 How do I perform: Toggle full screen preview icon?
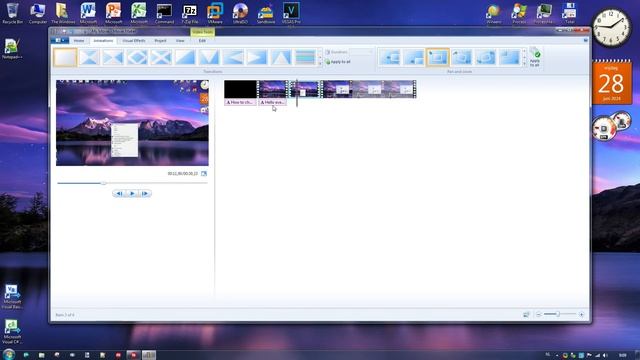[x=204, y=173]
